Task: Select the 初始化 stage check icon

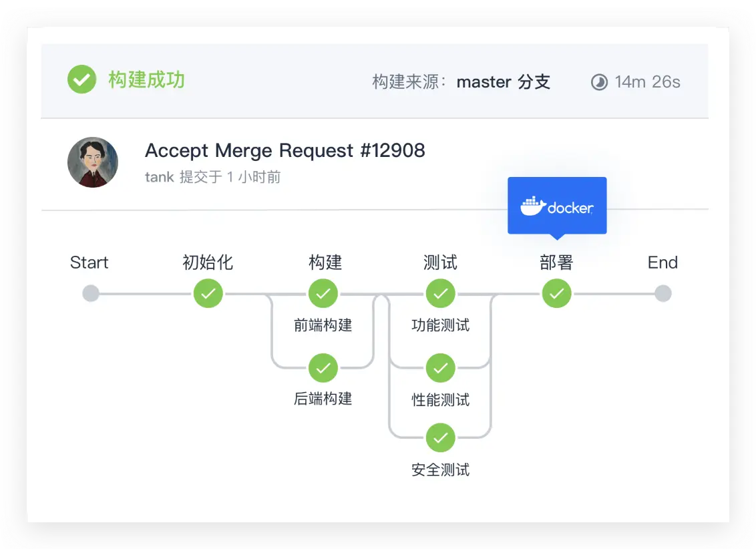Action: [x=208, y=293]
